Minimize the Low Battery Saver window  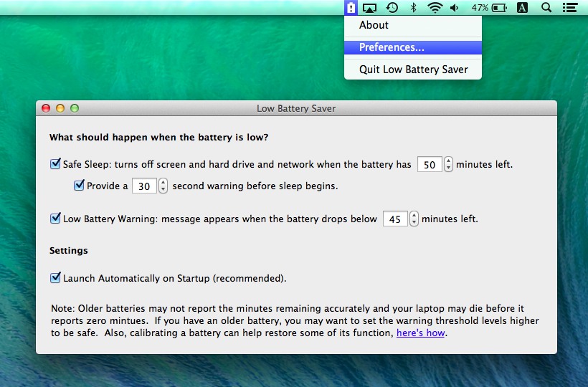click(60, 108)
